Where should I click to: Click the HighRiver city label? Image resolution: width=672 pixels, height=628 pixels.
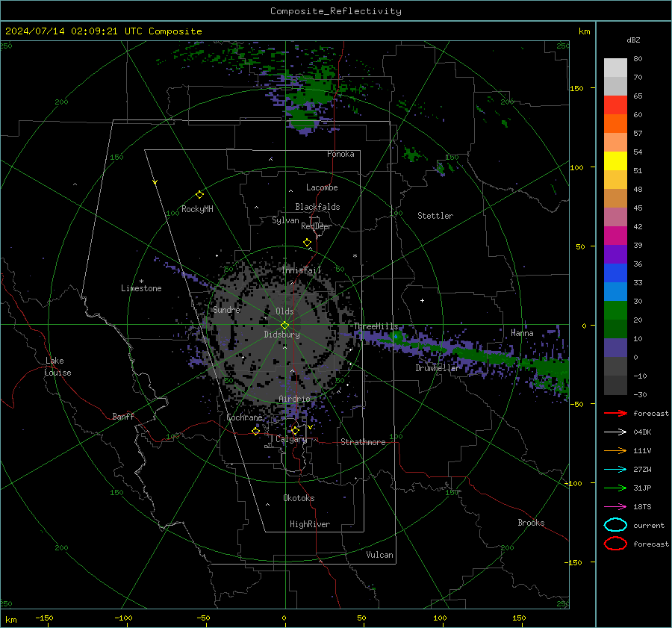tap(310, 524)
